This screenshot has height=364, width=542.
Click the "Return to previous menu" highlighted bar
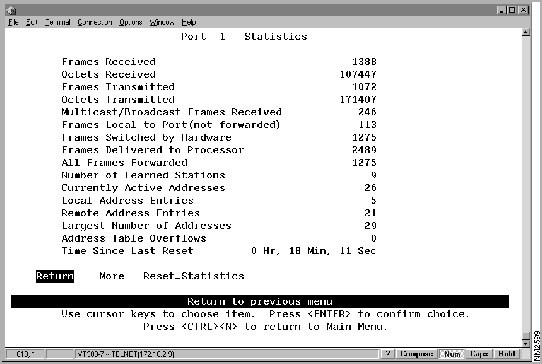pos(260,301)
